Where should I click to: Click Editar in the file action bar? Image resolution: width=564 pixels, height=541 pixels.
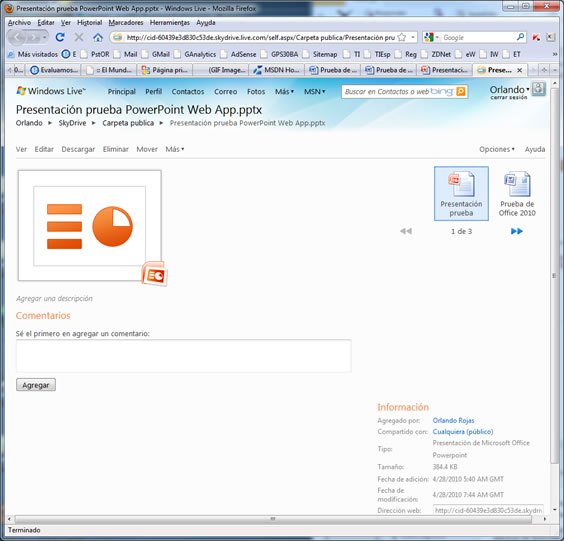(44, 149)
